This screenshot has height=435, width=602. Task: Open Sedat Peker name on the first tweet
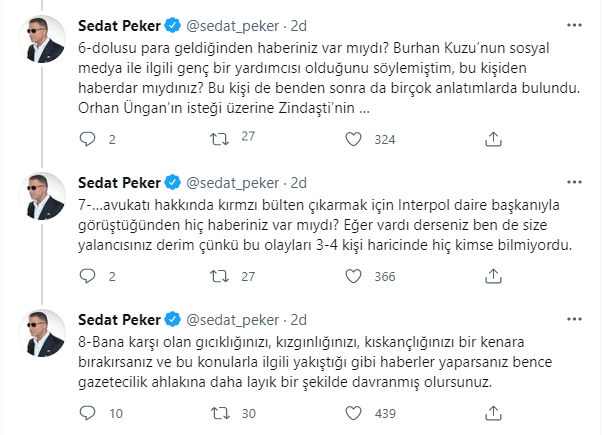click(119, 26)
